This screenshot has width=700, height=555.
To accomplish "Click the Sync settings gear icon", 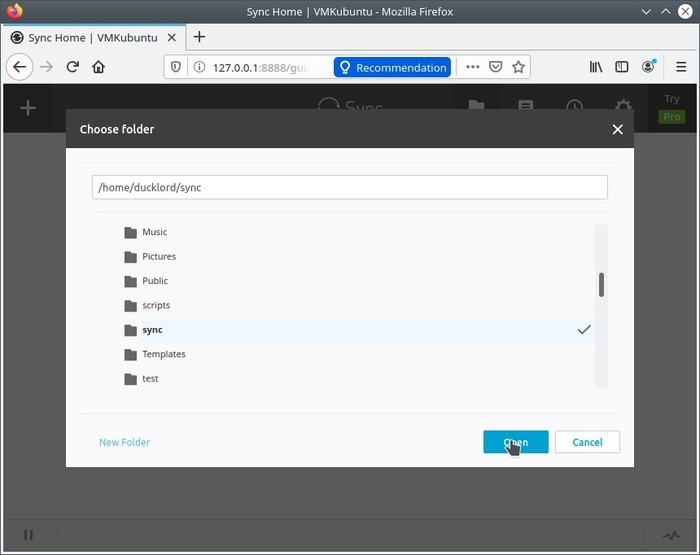I will click(623, 107).
